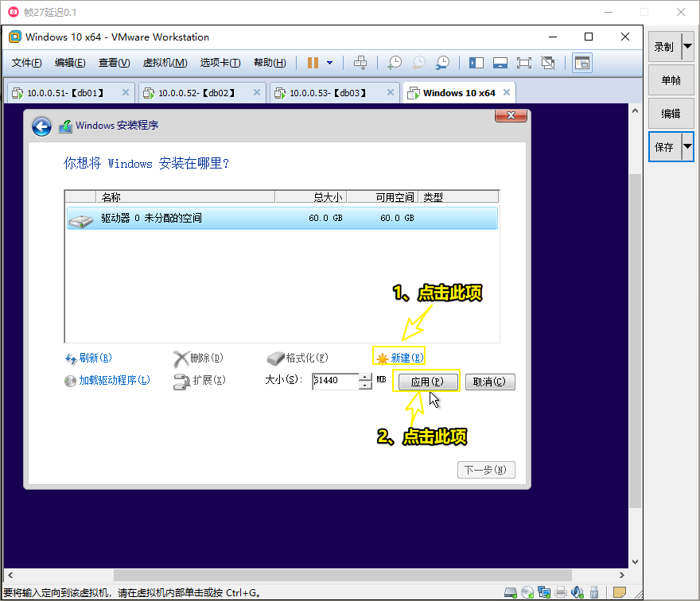Click the thumbnail bar view icon
The image size is (700, 601).
click(500, 63)
